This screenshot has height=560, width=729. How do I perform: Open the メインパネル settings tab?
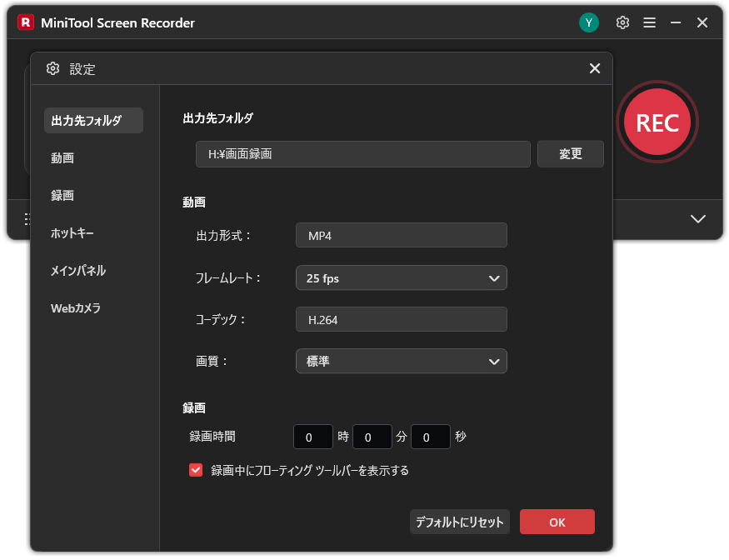point(78,271)
